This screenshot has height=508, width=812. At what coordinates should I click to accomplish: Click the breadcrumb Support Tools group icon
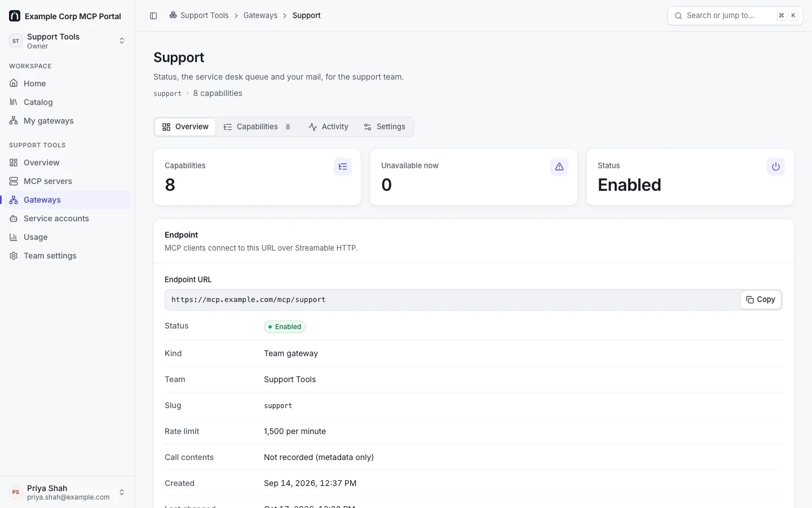point(173,15)
